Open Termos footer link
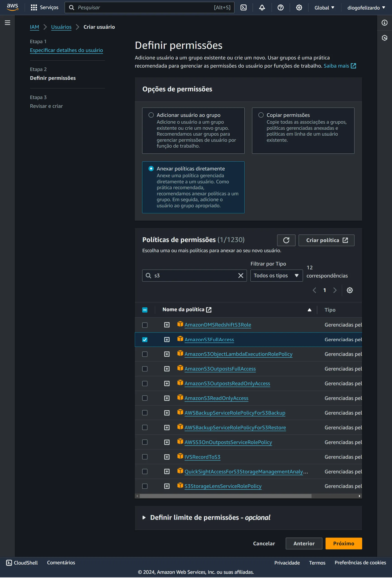392x578 pixels. point(317,563)
